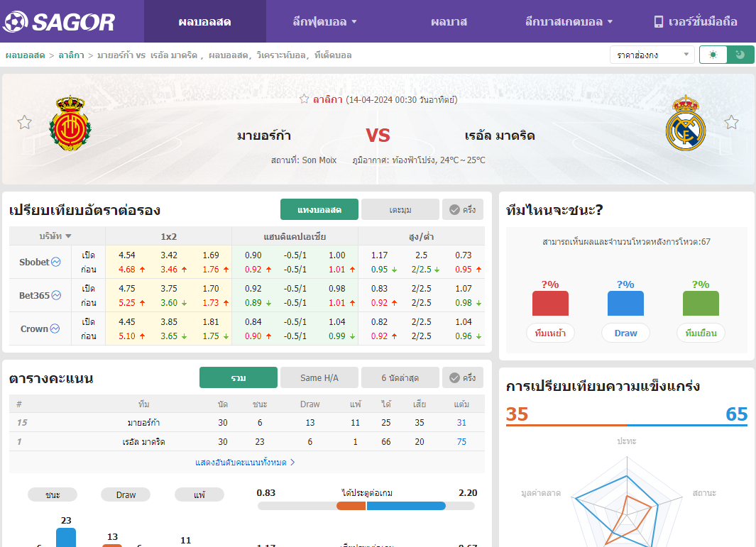The image size is (756, 547).
Task: Click the red home team vote bar
Action: (x=550, y=303)
